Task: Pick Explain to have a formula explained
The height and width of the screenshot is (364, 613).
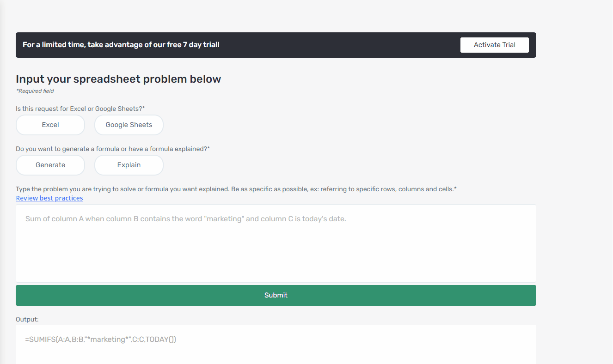Action: (129, 165)
